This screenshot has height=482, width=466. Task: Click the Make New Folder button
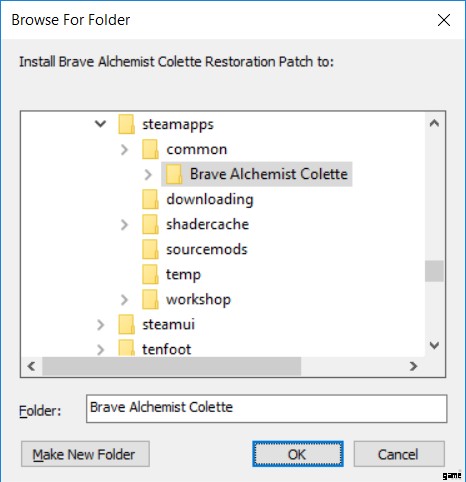pyautogui.click(x=85, y=454)
